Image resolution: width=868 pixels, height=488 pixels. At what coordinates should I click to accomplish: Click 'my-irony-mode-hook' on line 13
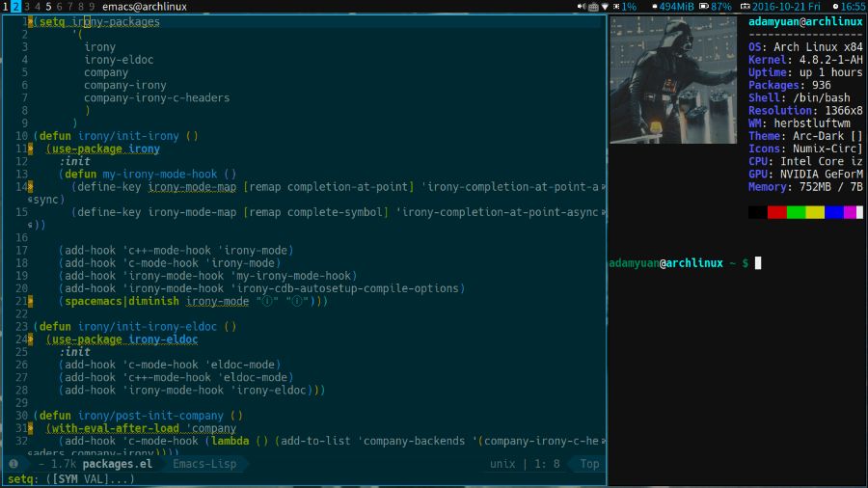(160, 175)
